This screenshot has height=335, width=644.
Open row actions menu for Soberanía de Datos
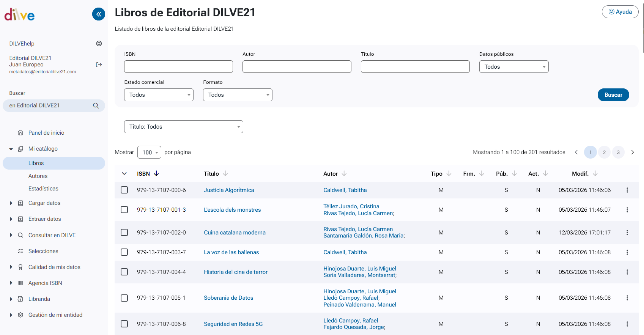(627, 298)
